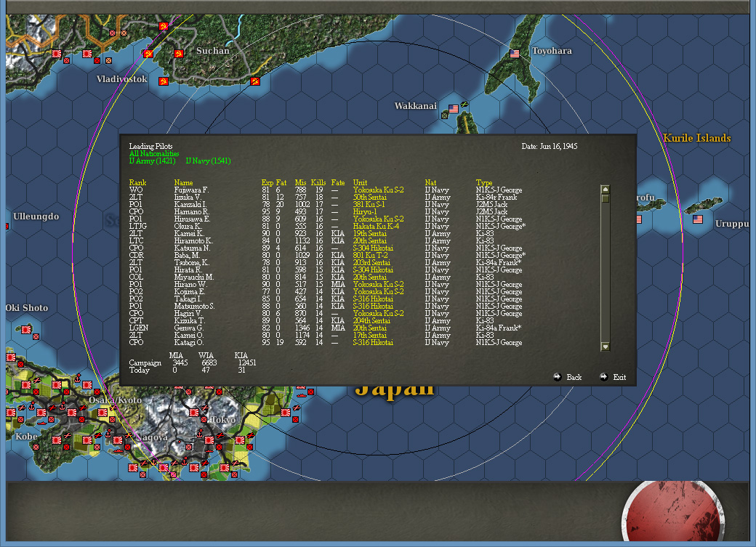
Task: Open 20th Sentai link in Genwa G. row
Action: (x=370, y=328)
